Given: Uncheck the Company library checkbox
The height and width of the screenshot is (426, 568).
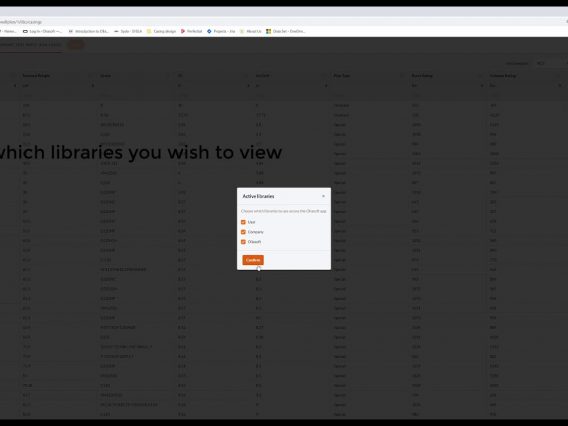Looking at the screenshot, I should (243, 232).
